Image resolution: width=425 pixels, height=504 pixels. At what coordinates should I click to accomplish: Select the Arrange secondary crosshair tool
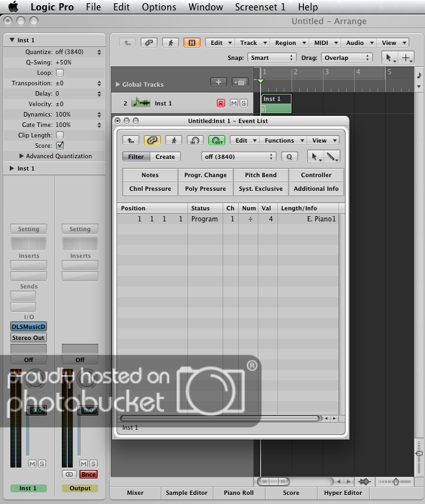pos(406,58)
